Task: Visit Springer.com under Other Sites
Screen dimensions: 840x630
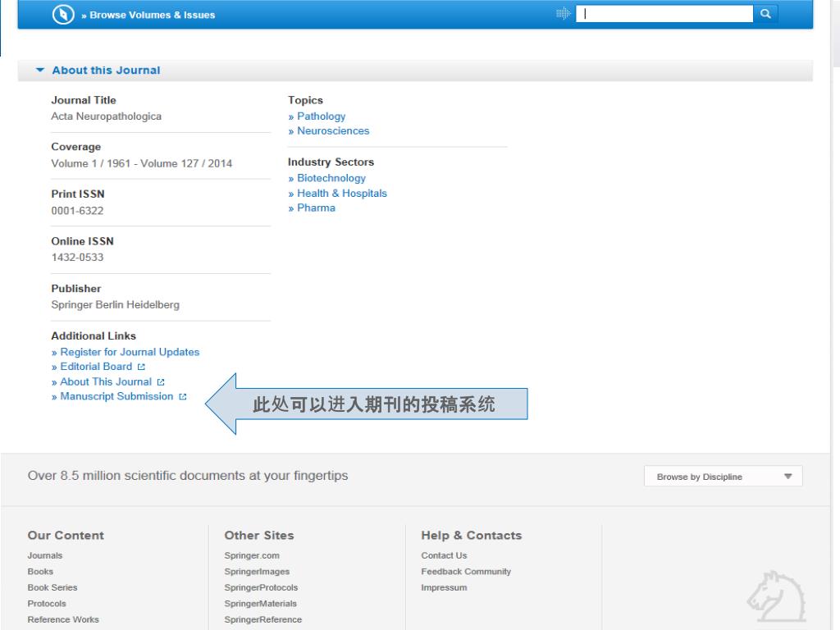Action: point(252,555)
